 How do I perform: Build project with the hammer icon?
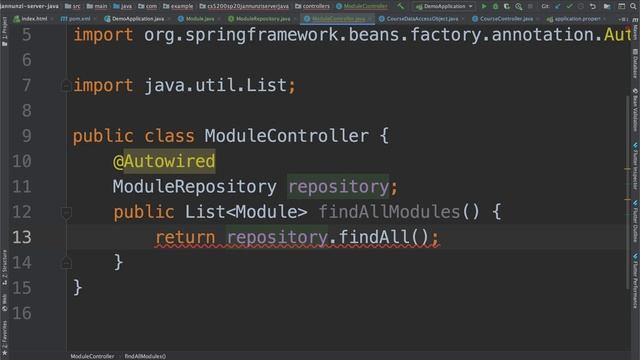(x=400, y=6)
